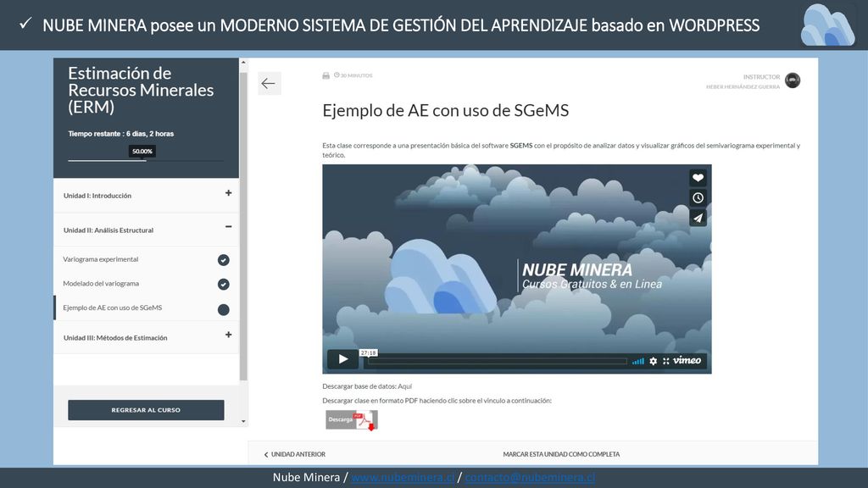Adjust the video volume bars
Image resolution: width=868 pixels, height=488 pixels.
coord(637,361)
